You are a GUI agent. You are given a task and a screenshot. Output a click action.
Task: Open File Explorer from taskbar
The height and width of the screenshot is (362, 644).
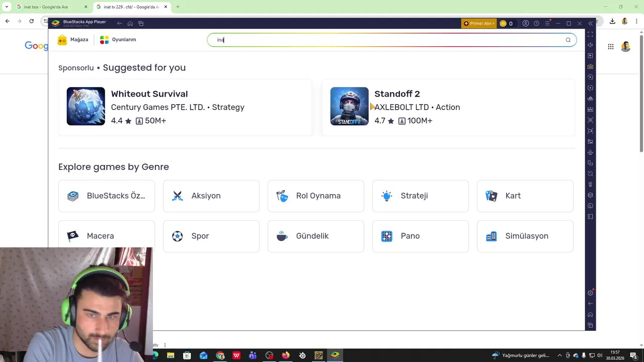[171, 355]
